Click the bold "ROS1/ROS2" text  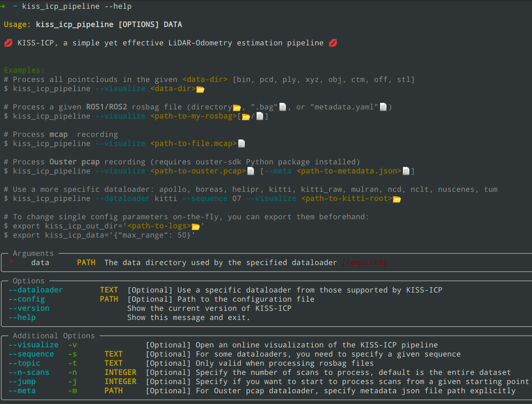coord(106,107)
